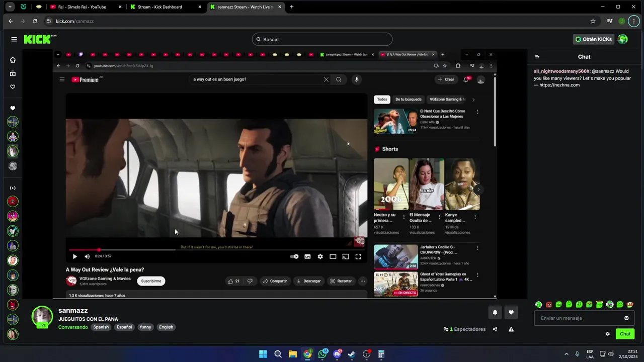Open options dots for El Nerd video
644x362 pixels.
[477, 112]
